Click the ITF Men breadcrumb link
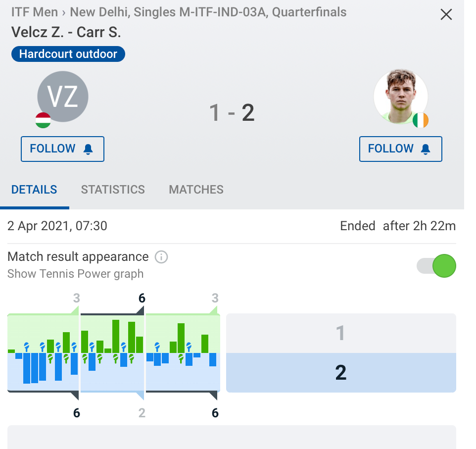 tap(34, 12)
